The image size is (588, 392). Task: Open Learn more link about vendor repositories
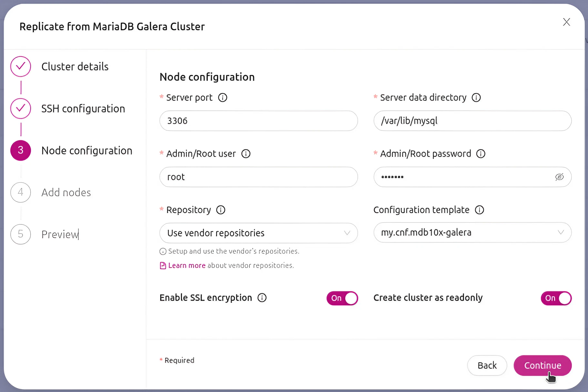coord(187,265)
